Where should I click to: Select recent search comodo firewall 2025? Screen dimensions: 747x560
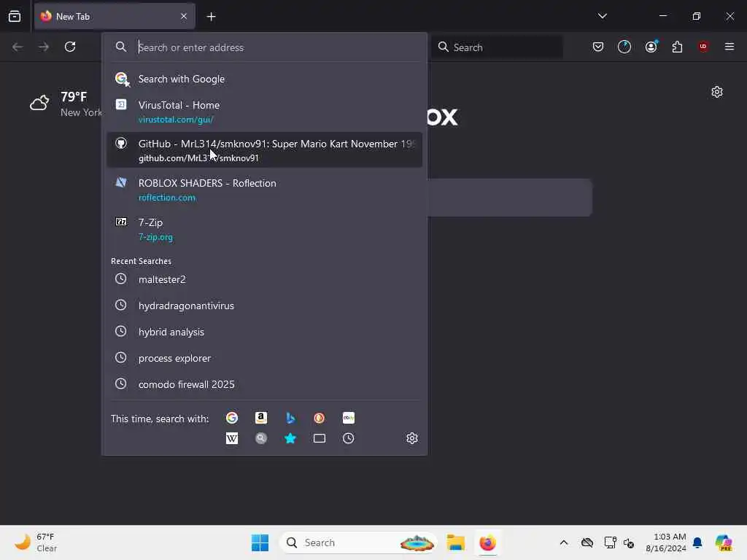tap(264, 384)
